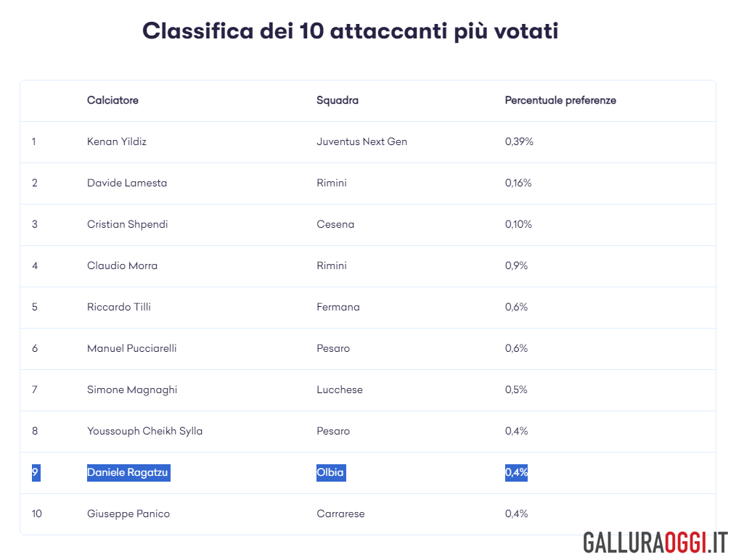Click the Cesena team cell
This screenshot has width=736, height=560.
click(335, 224)
